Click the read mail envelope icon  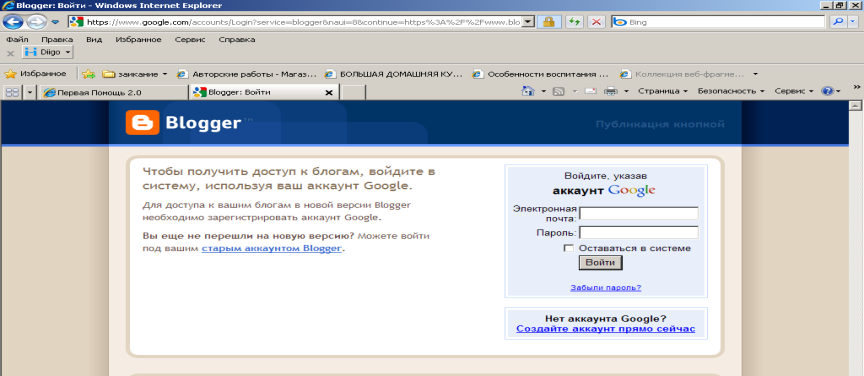tap(591, 91)
